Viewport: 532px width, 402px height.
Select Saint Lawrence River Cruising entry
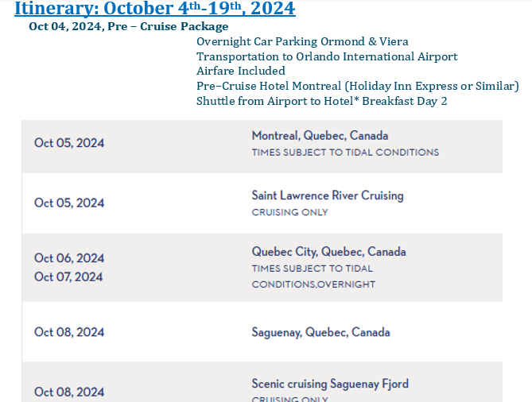pyautogui.click(x=328, y=195)
